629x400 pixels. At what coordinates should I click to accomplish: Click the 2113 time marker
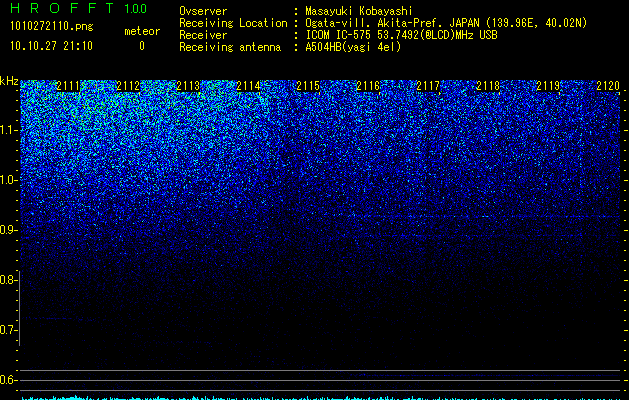[188, 86]
